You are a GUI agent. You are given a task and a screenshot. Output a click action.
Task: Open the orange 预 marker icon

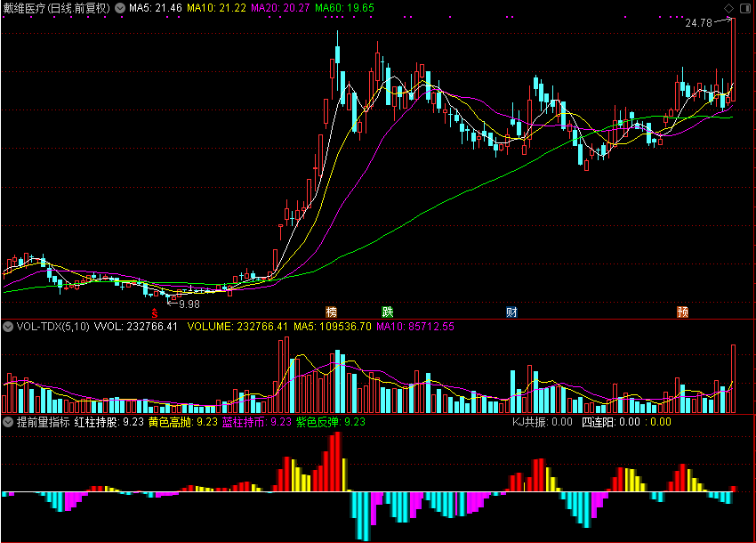683,312
